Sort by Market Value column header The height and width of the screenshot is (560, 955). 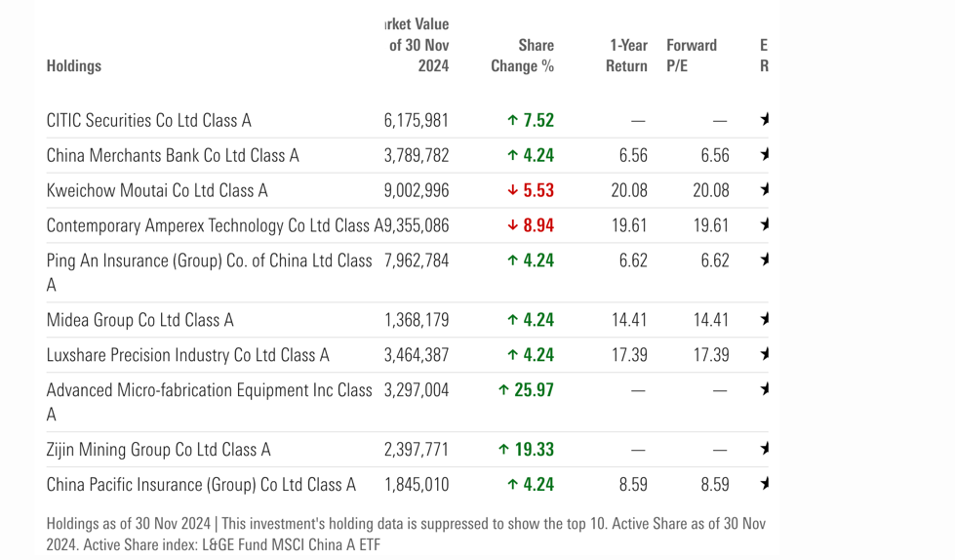[x=418, y=45]
